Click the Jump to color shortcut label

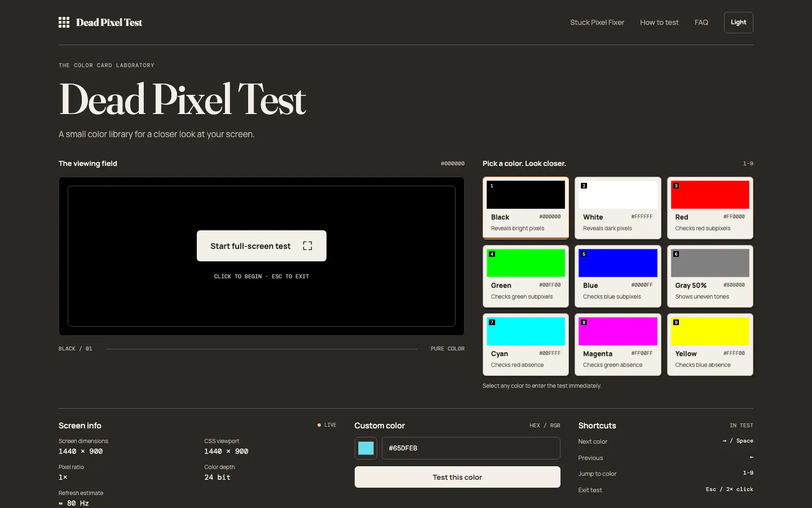click(x=597, y=474)
